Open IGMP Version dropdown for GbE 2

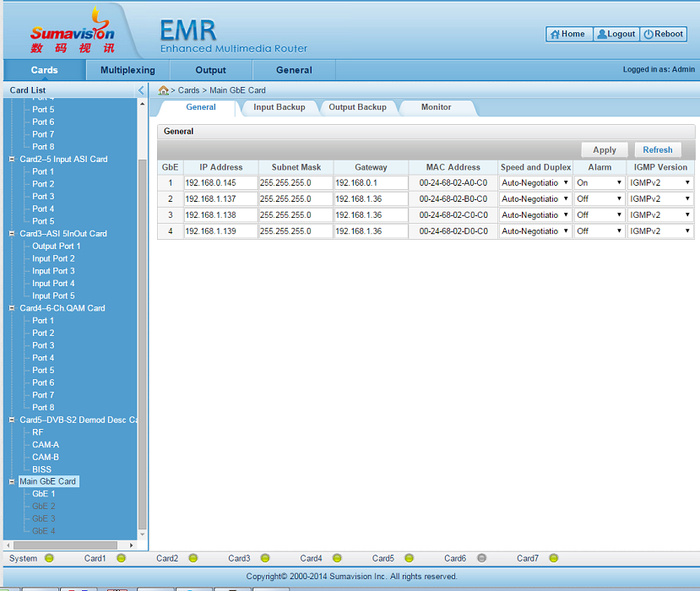[x=660, y=198]
